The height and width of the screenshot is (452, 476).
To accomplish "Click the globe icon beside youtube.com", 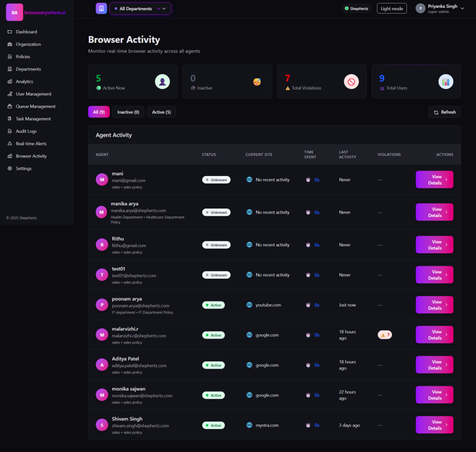I will (250, 305).
